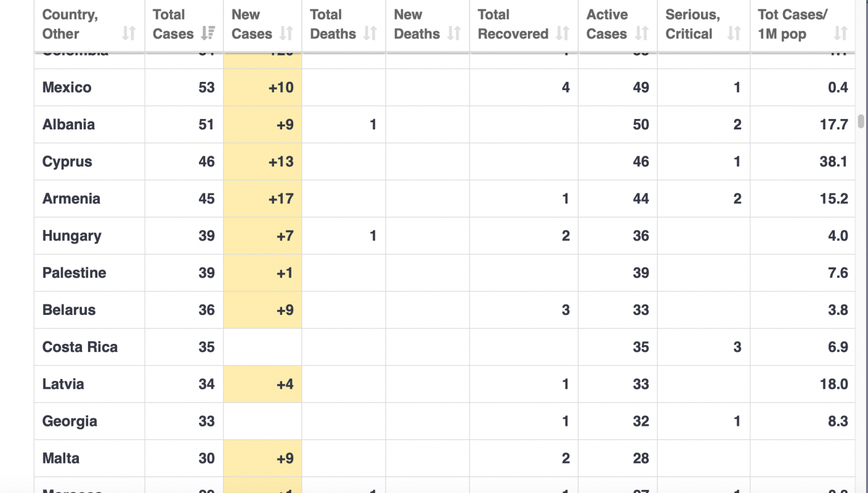Select the Albania country name

point(68,124)
